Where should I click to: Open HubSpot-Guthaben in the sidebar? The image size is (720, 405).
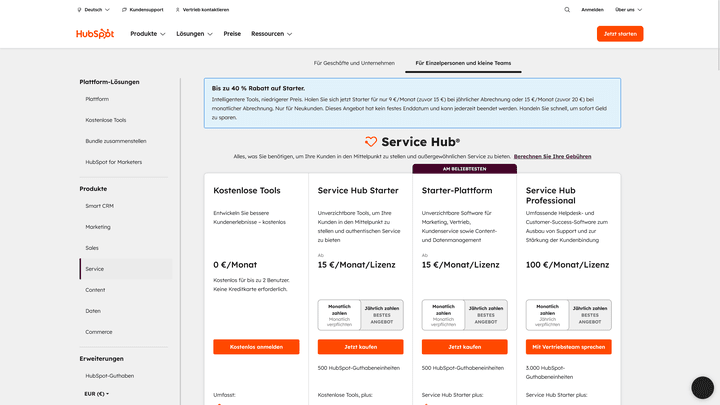110,376
